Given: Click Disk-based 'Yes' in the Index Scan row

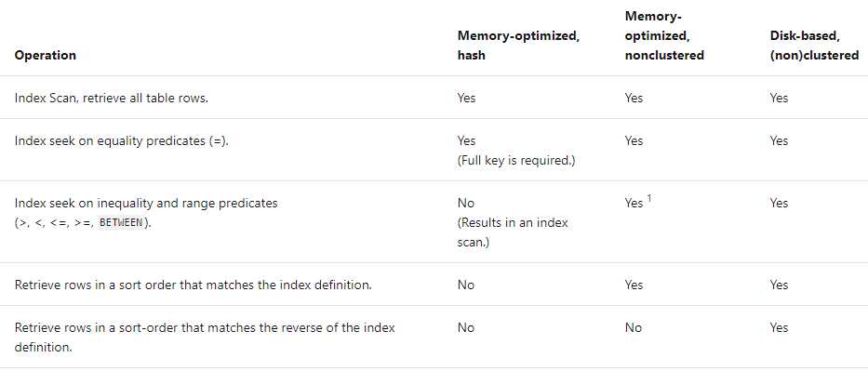Looking at the screenshot, I should point(779,99).
